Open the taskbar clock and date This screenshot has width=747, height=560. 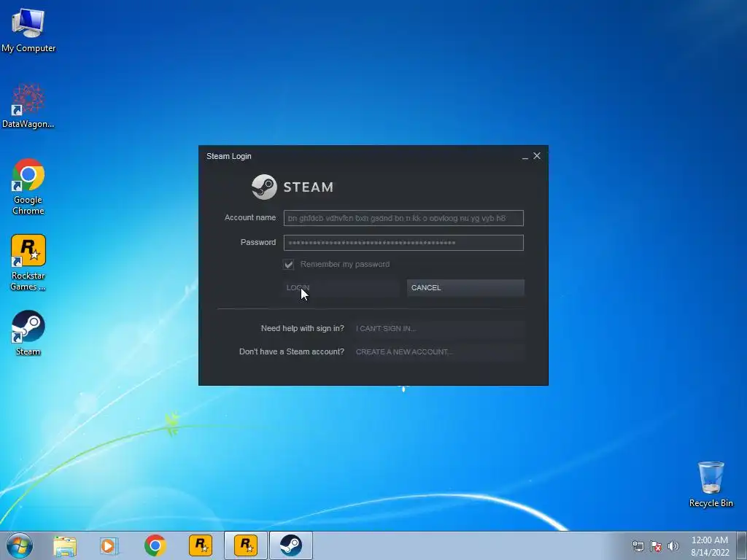click(x=710, y=546)
